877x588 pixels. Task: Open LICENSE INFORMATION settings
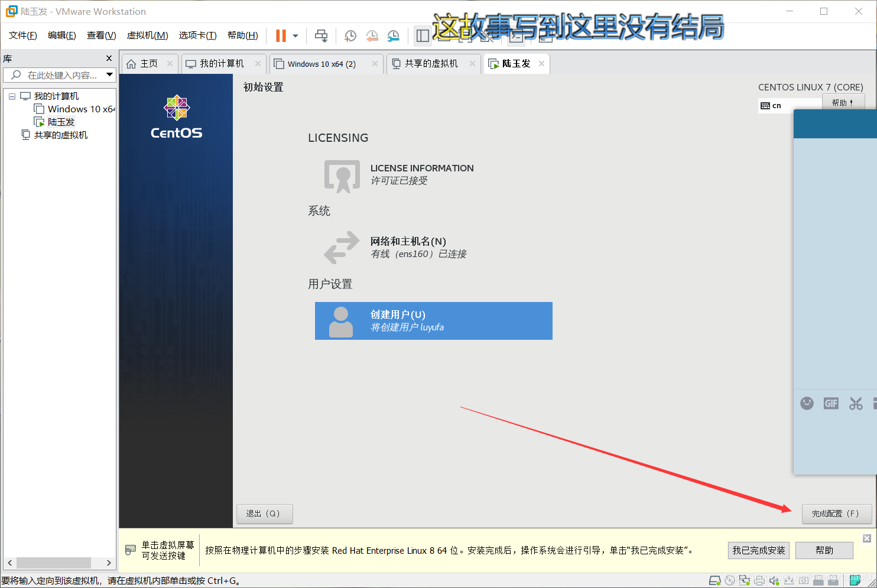point(422,174)
